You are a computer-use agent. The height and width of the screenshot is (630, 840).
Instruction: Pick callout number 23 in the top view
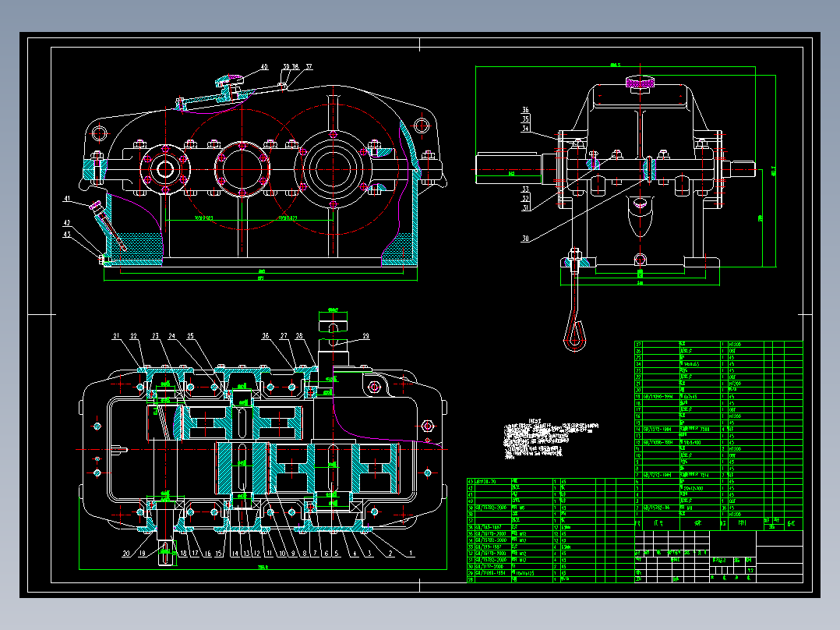tap(155, 336)
